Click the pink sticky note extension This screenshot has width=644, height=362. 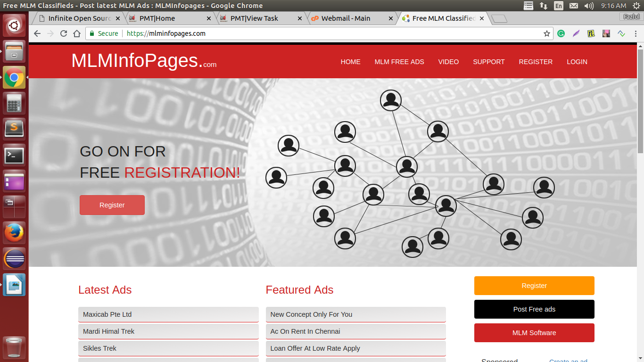[606, 33]
